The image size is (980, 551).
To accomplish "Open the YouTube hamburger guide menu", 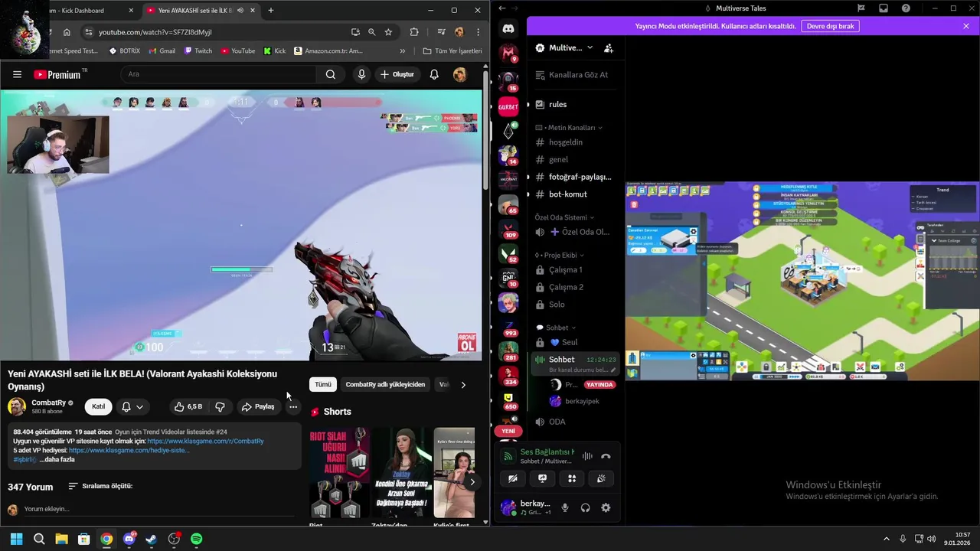I will [17, 74].
